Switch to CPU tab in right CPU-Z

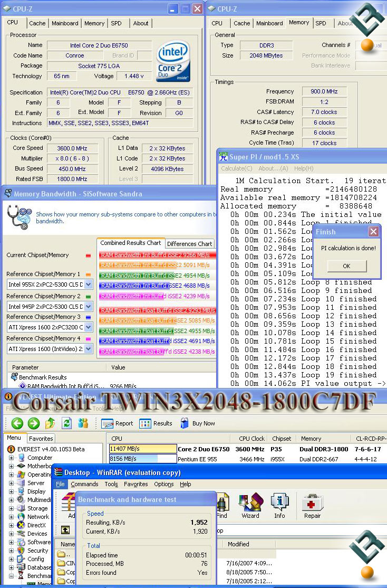coord(217,23)
